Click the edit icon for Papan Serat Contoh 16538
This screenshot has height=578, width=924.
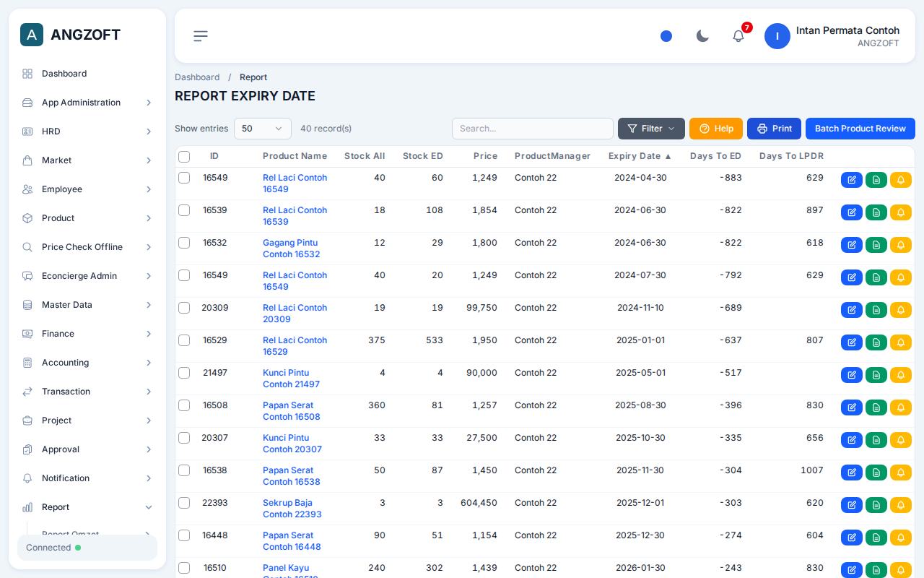(852, 473)
